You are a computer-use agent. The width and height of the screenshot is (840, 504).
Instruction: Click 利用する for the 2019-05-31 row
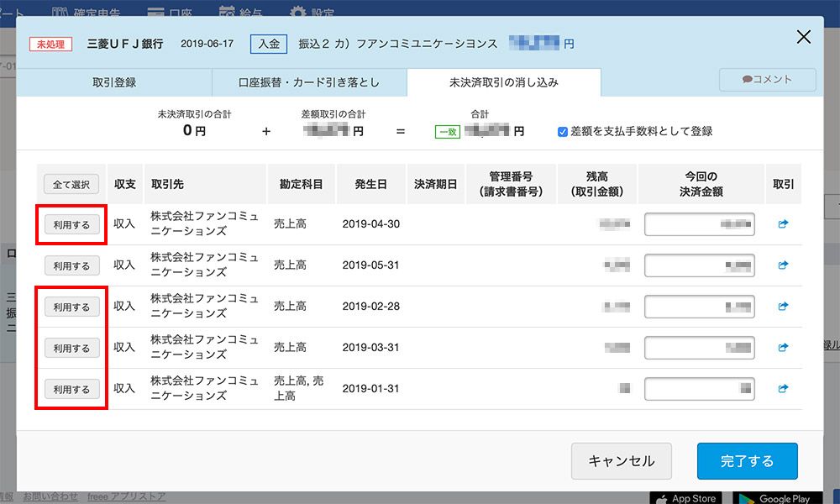click(71, 265)
